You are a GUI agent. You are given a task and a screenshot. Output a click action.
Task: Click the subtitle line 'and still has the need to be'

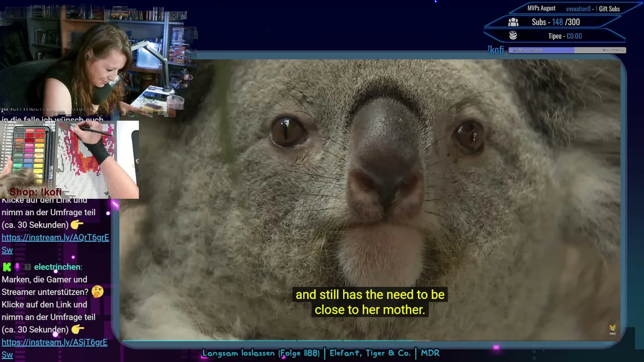370,295
